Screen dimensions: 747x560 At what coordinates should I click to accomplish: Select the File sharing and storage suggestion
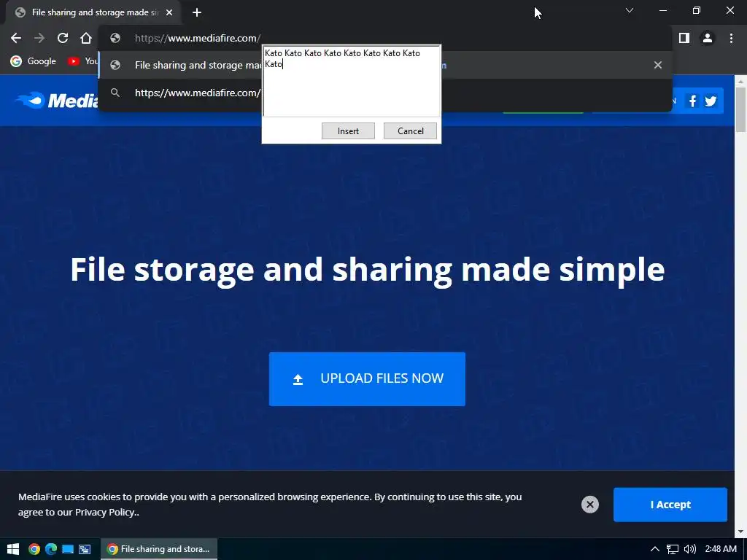pyautogui.click(x=385, y=65)
